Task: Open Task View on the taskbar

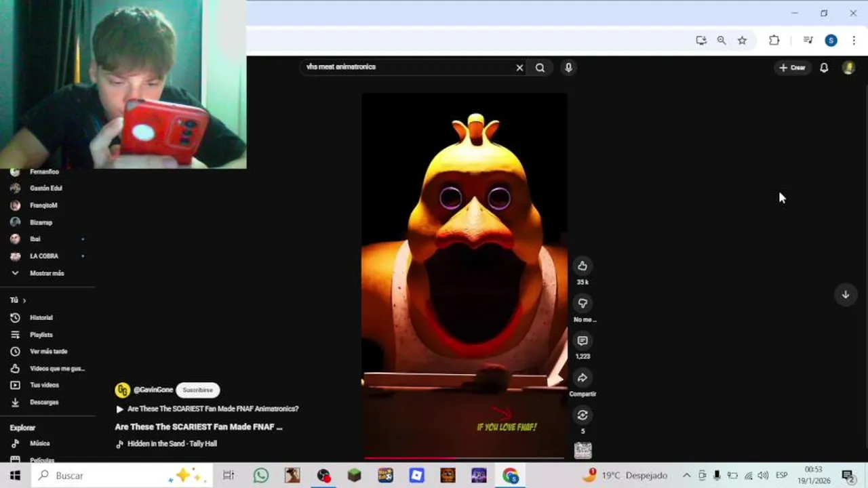Action: 229,475
